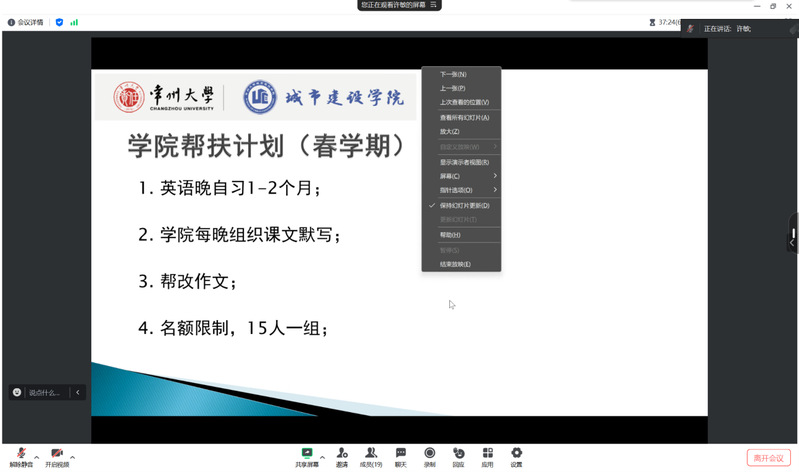Open the Apps (应用) icon
Image resolution: width=799 pixels, height=472 pixels.
(487, 453)
